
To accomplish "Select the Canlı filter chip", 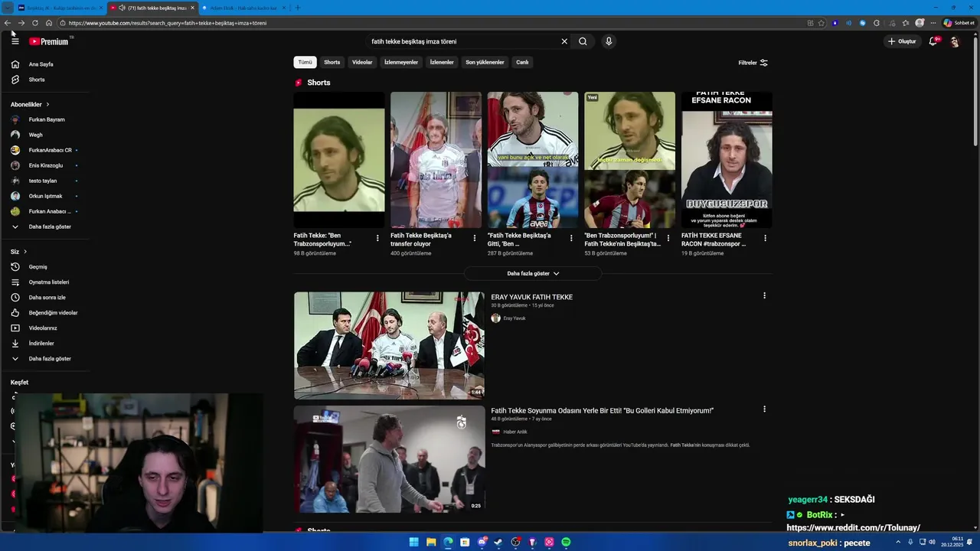I will pos(522,62).
